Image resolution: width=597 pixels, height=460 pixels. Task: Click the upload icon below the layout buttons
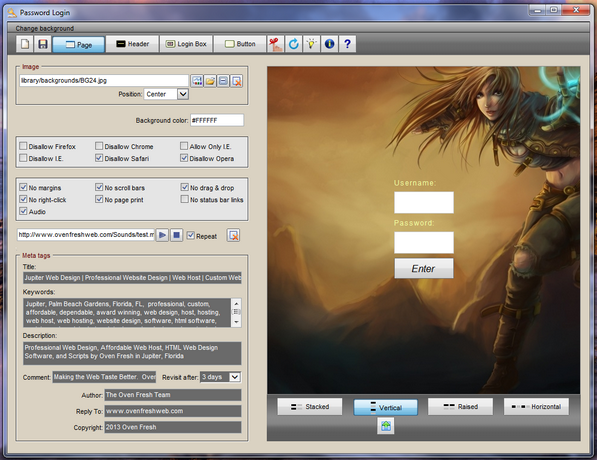(386, 425)
